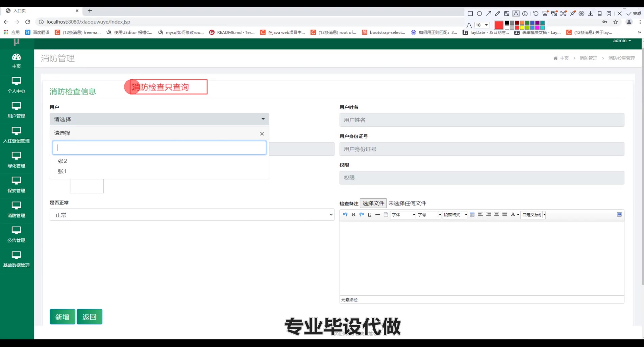This screenshot has width=644, height=347.
Task: Select the arrow annotation tool
Action: click(x=489, y=14)
